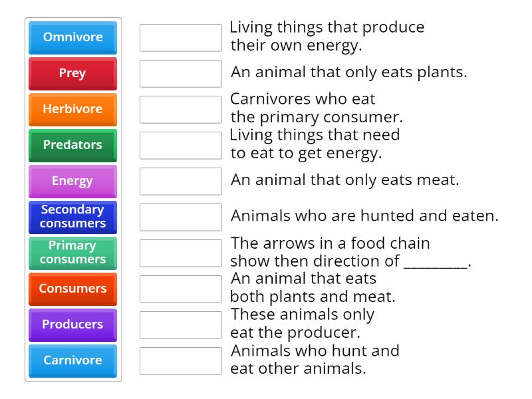This screenshot has height=399, width=532.
Task: Select the box next to 'The arrows in a food chain' clue
Action: pyautogui.click(x=180, y=253)
